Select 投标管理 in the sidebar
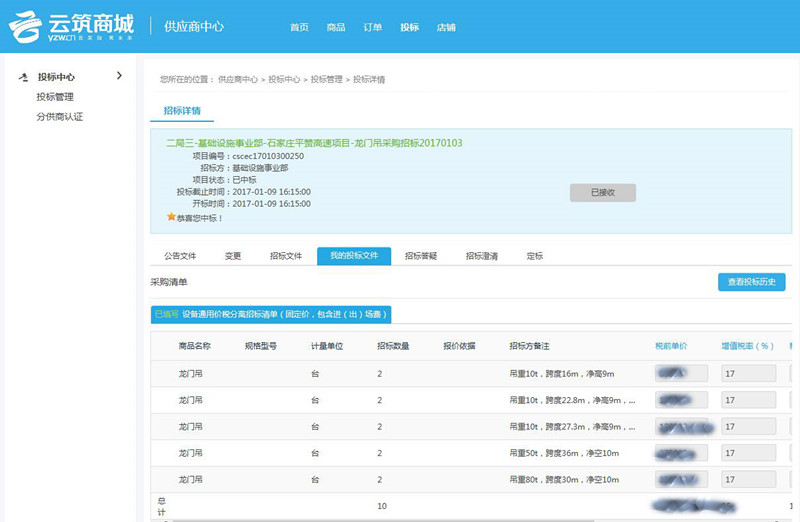800x522 pixels. [55, 97]
